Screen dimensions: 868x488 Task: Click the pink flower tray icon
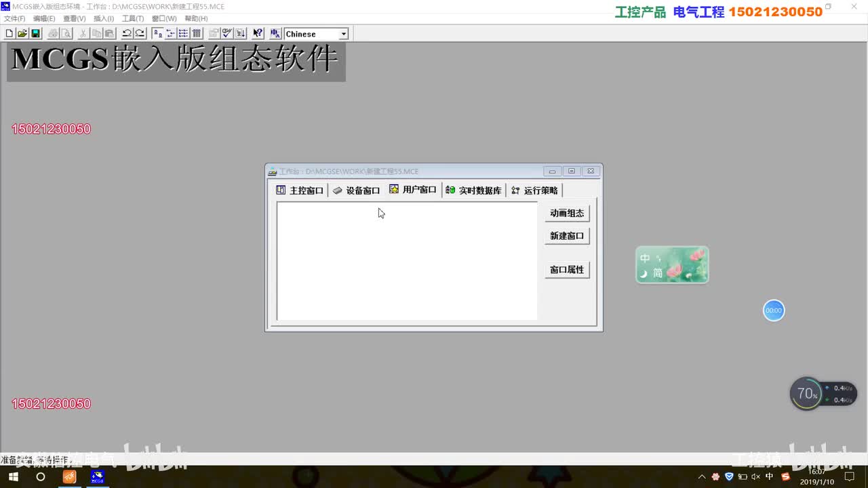tap(715, 477)
